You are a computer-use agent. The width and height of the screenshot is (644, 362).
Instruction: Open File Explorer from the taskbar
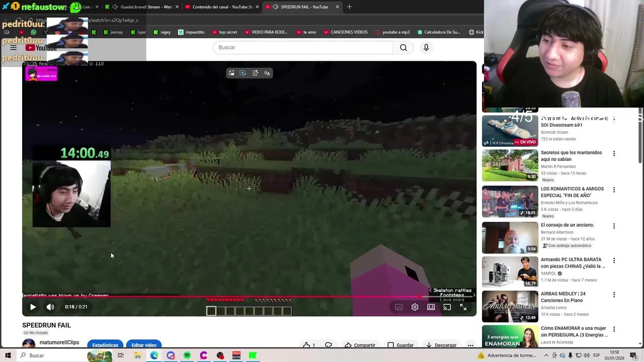[x=137, y=355]
